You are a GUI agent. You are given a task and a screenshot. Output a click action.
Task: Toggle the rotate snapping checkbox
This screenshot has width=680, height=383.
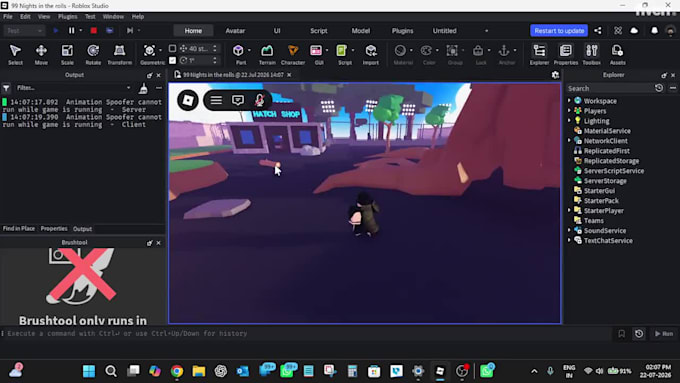click(x=172, y=60)
